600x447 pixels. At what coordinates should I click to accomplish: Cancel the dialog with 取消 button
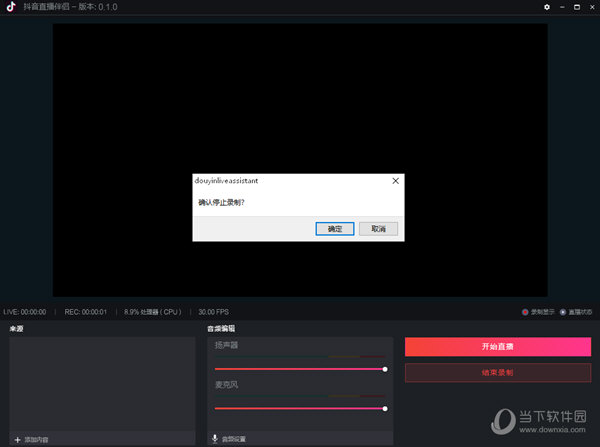pyautogui.click(x=378, y=229)
